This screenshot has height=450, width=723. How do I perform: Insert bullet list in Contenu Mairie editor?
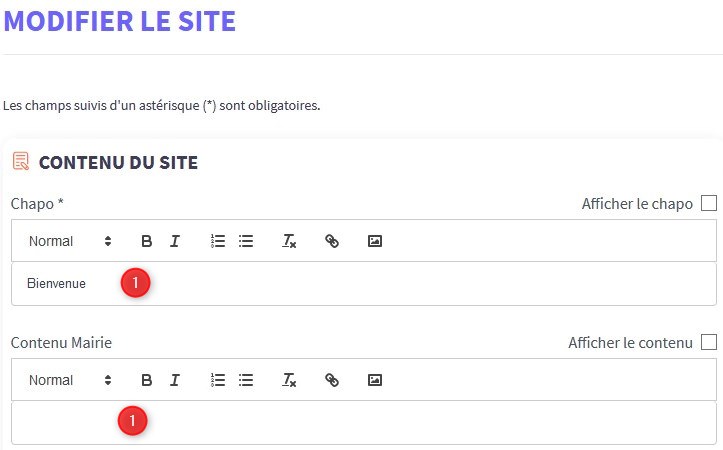[x=246, y=380]
